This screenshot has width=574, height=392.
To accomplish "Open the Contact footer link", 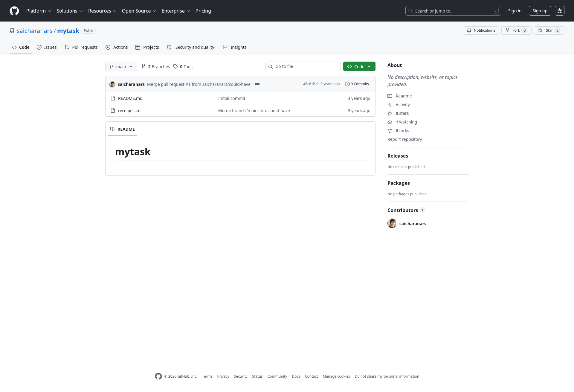I will (x=311, y=376).
